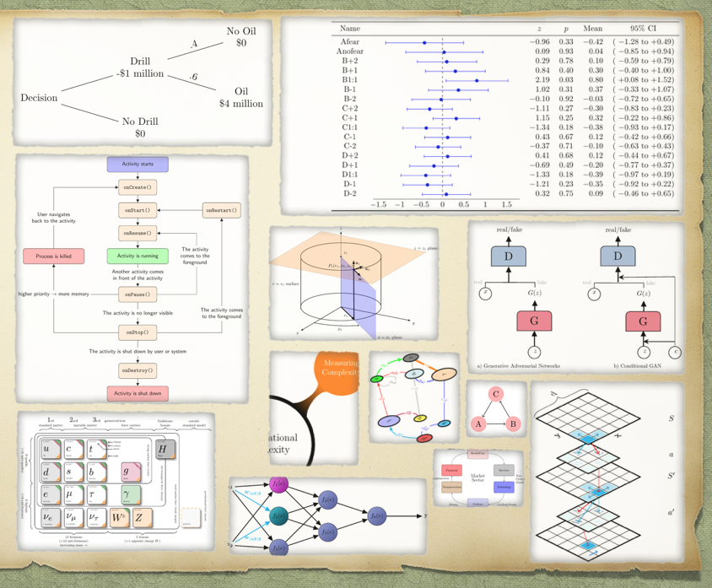Click the "a) Generative Adversarial Networks" caption
The image size is (712, 588).
(x=518, y=366)
